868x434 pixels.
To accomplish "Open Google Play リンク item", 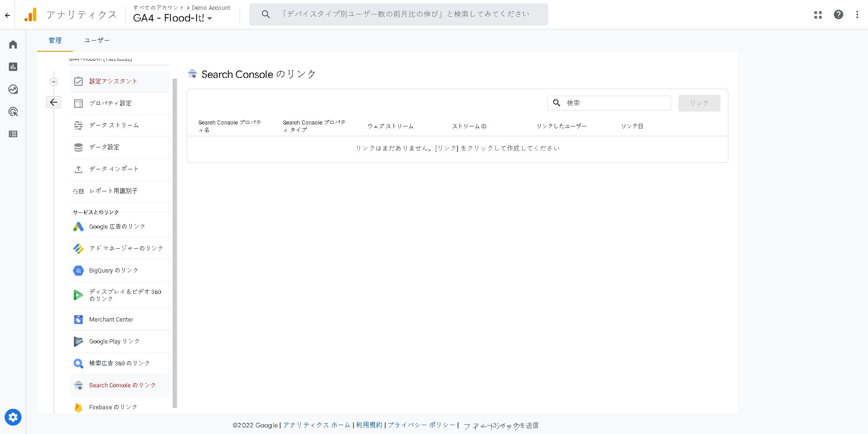I will tap(120, 342).
